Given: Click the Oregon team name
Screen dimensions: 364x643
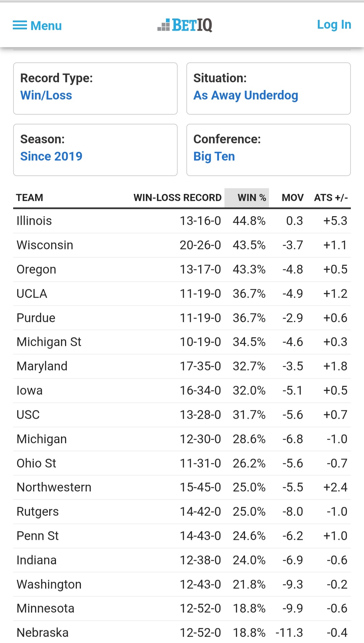Looking at the screenshot, I should [x=36, y=270].
